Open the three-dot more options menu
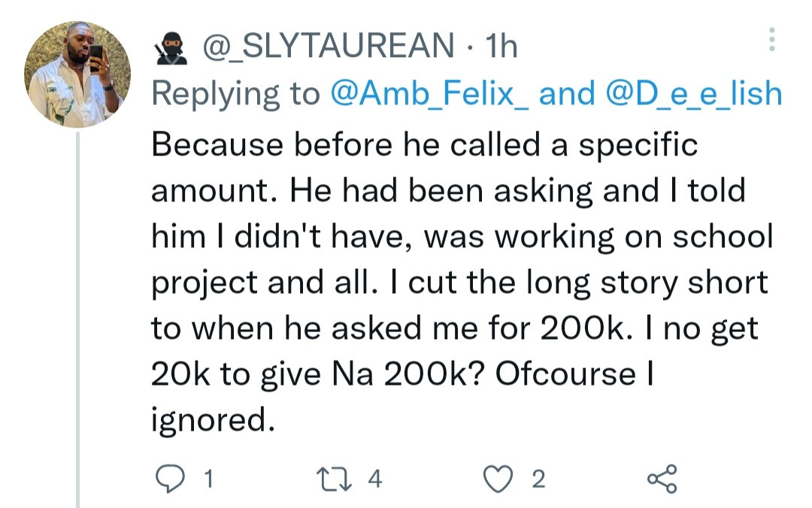Viewport: 812px width, 508px height. click(771, 40)
